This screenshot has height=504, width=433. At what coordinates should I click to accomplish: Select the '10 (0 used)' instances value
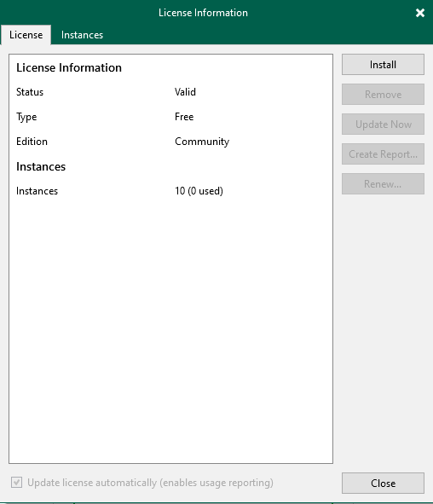(199, 191)
